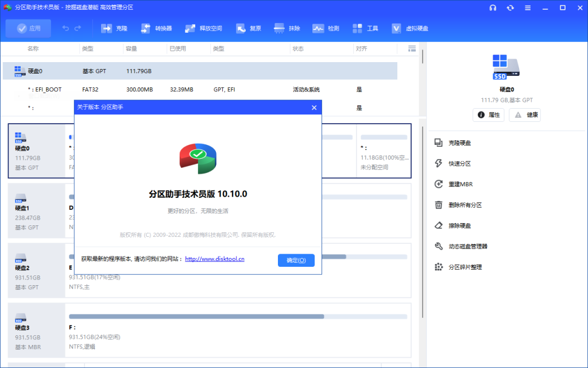Undo the last operation
The width and height of the screenshot is (588, 368).
[x=65, y=28]
